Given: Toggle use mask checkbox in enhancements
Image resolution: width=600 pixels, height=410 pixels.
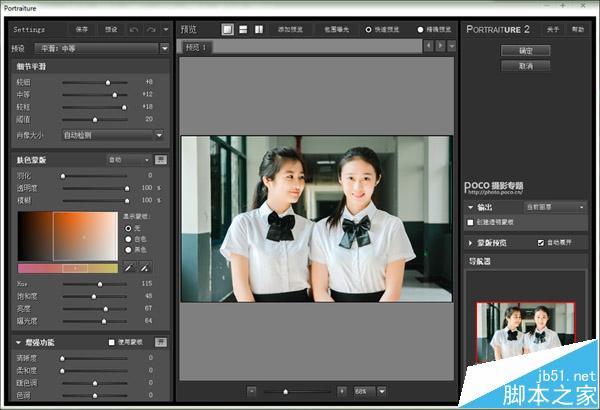Looking at the screenshot, I should click(111, 342).
